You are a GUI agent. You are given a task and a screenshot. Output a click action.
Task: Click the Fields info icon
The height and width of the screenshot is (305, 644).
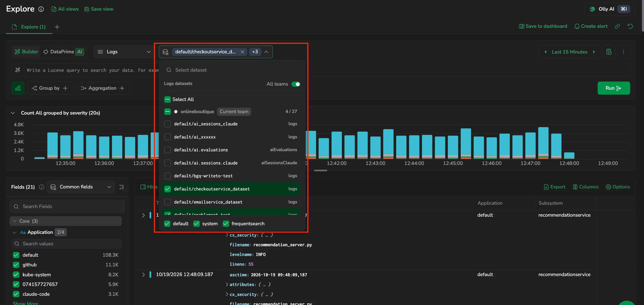coord(42,187)
